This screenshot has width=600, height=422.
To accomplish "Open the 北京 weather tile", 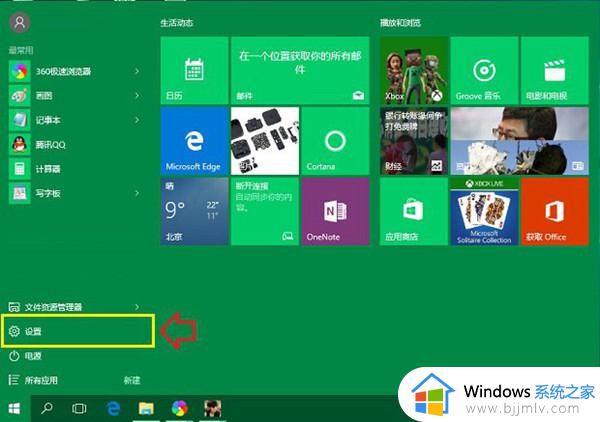I will pyautogui.click(x=194, y=211).
